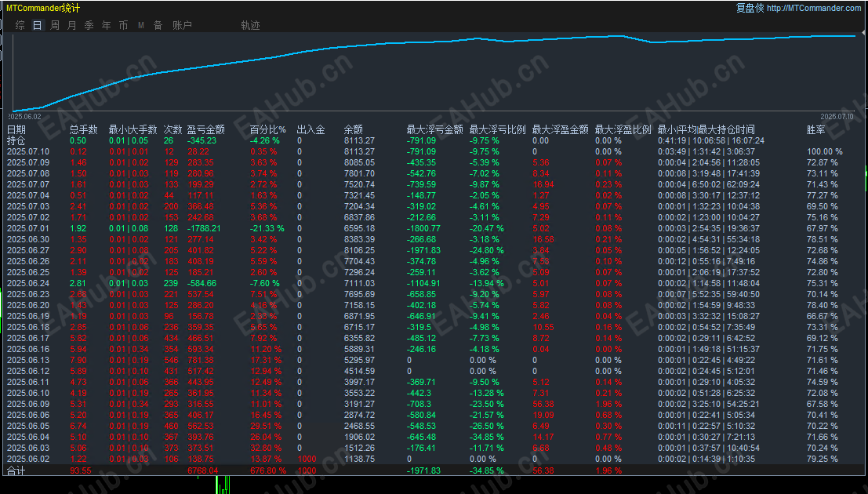Click the 79.25 % win rate
The width and height of the screenshot is (868, 494).
(822, 459)
